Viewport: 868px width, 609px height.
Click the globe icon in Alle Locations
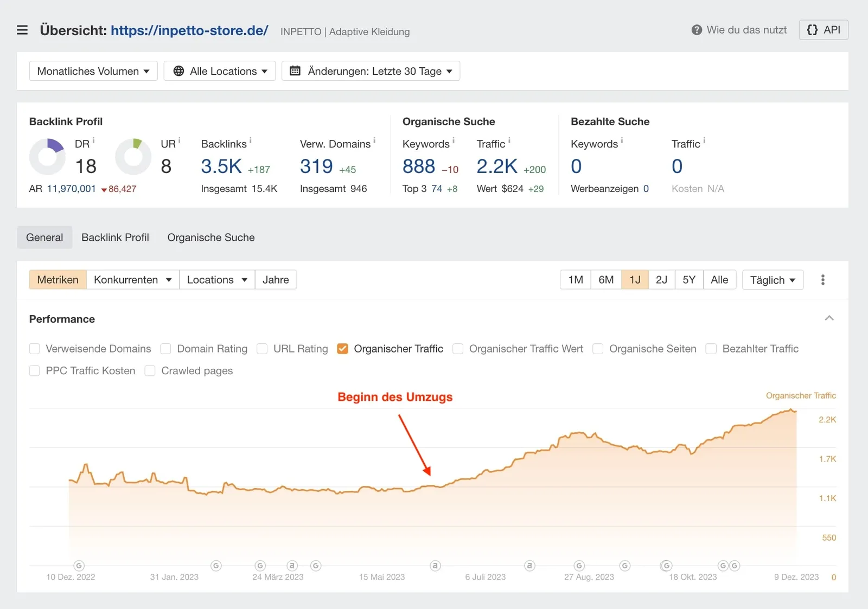(178, 71)
